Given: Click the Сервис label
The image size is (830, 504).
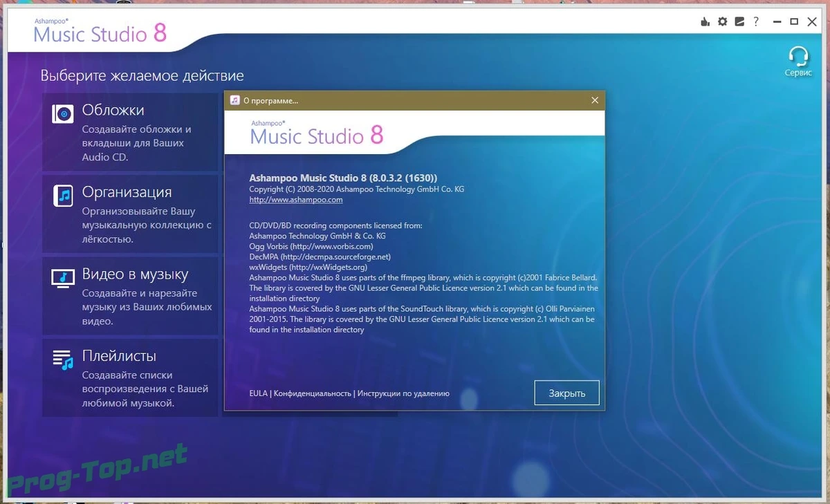Looking at the screenshot, I should [x=798, y=73].
